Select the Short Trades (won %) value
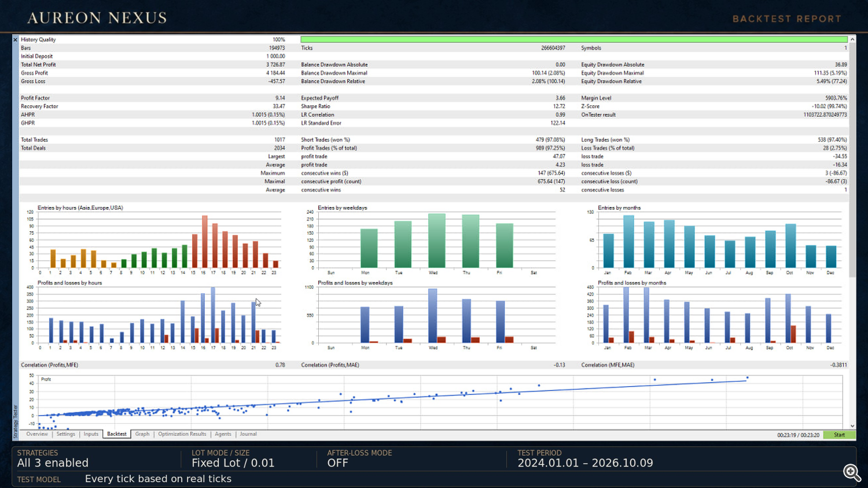 [550, 140]
